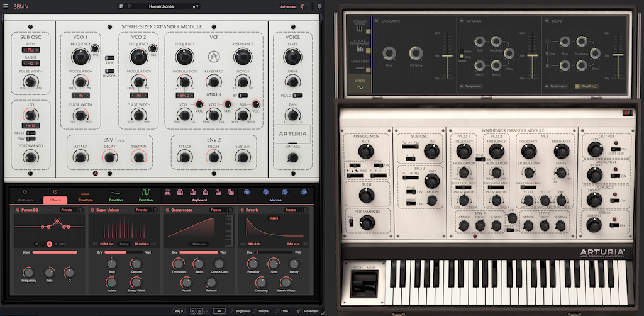The image size is (644, 316).
Task: Select the last Keyboard hand icon
Action: pyautogui.click(x=231, y=192)
